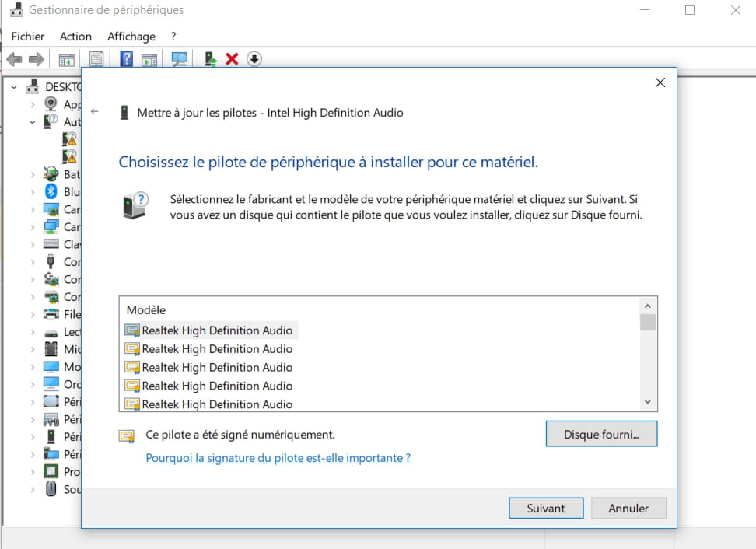Click the Forward arrow toolbar icon
756x549 pixels.
[x=36, y=59]
